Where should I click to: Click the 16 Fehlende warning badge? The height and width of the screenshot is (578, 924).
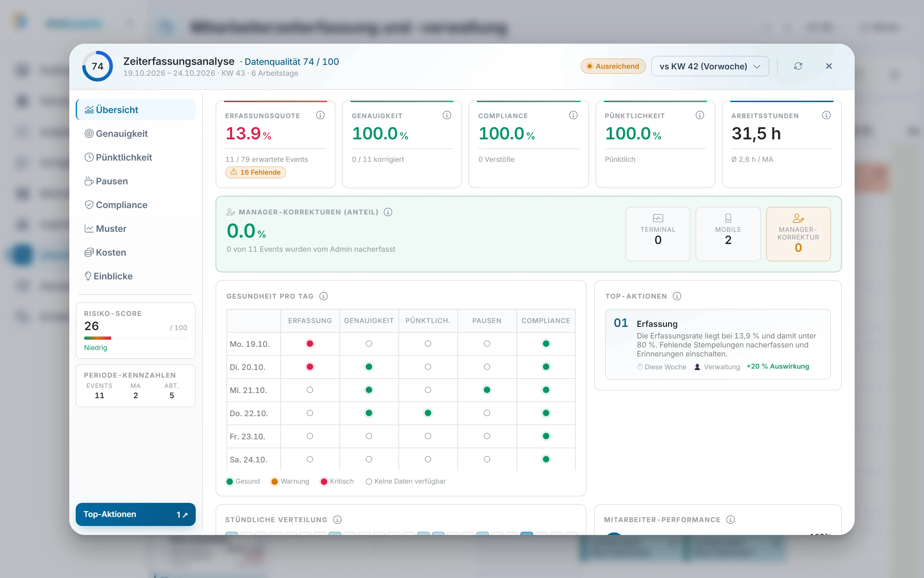tap(255, 172)
